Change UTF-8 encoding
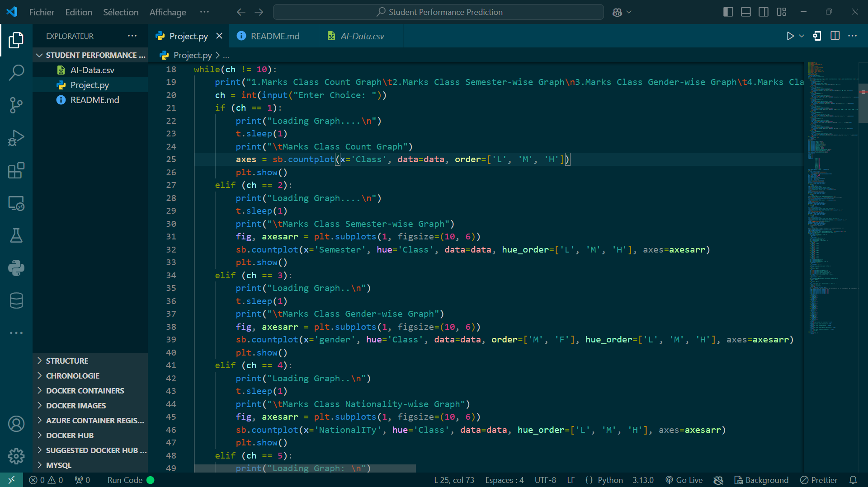Screen dimensions: 868x487 tap(545, 480)
